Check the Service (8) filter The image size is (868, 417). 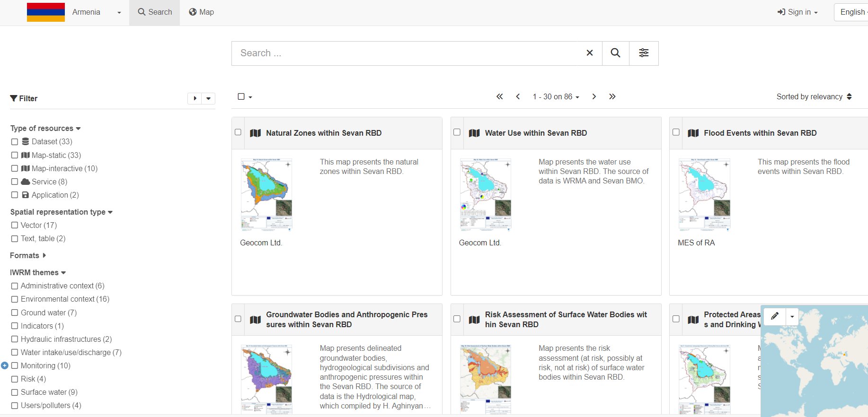(x=15, y=182)
